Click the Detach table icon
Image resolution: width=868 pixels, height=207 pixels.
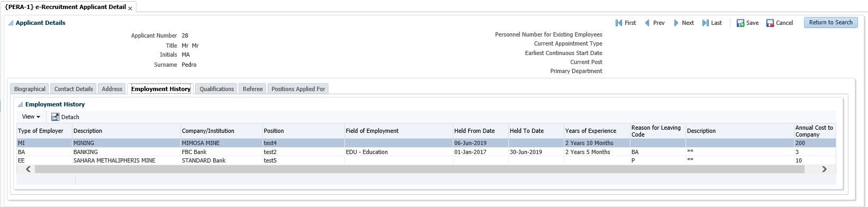[55, 117]
